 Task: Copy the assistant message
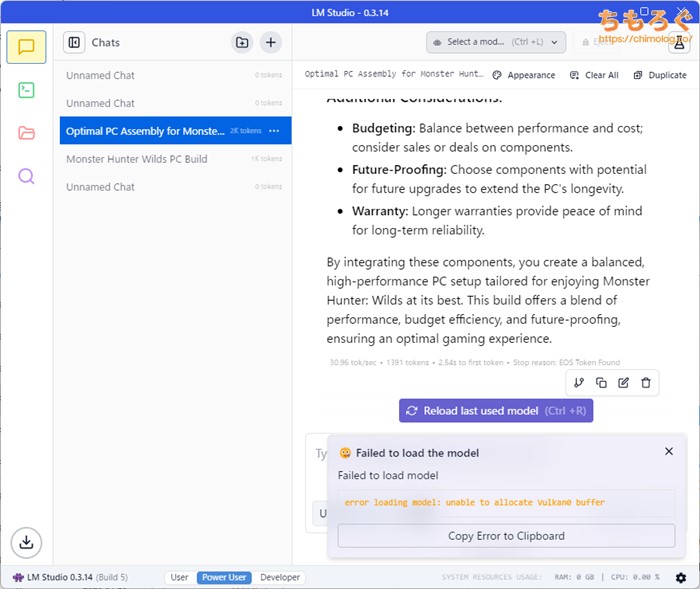[x=601, y=383]
